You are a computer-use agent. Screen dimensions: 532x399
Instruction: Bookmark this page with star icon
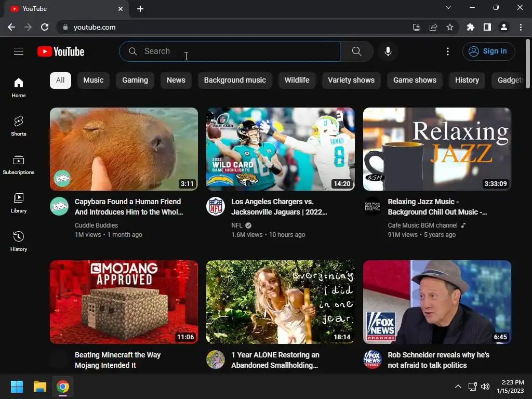[449, 27]
